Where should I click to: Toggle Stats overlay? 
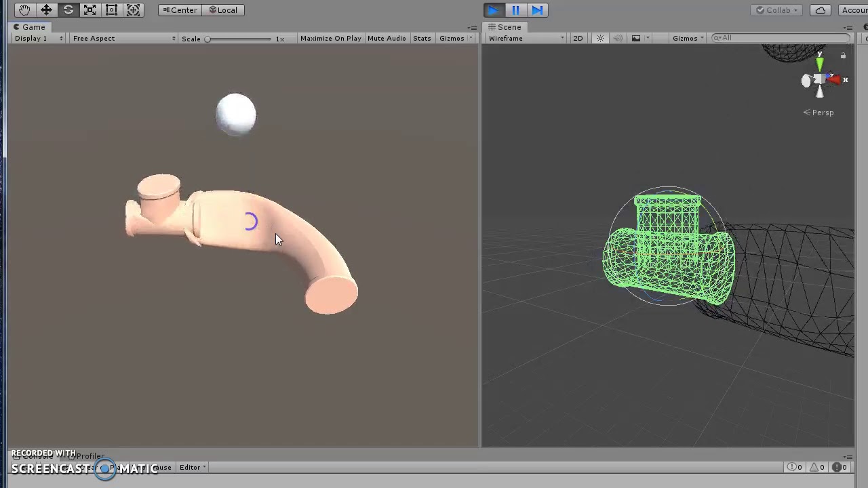(422, 39)
